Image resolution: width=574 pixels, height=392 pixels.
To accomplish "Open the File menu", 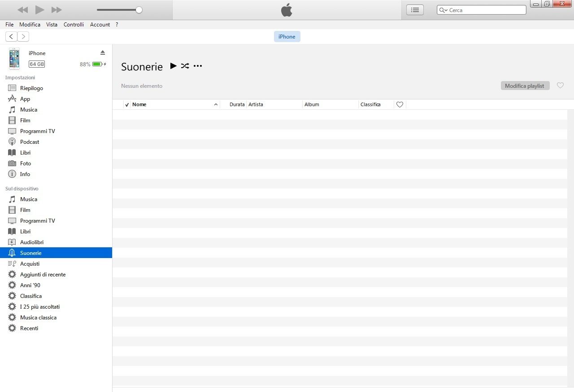I will [9, 25].
